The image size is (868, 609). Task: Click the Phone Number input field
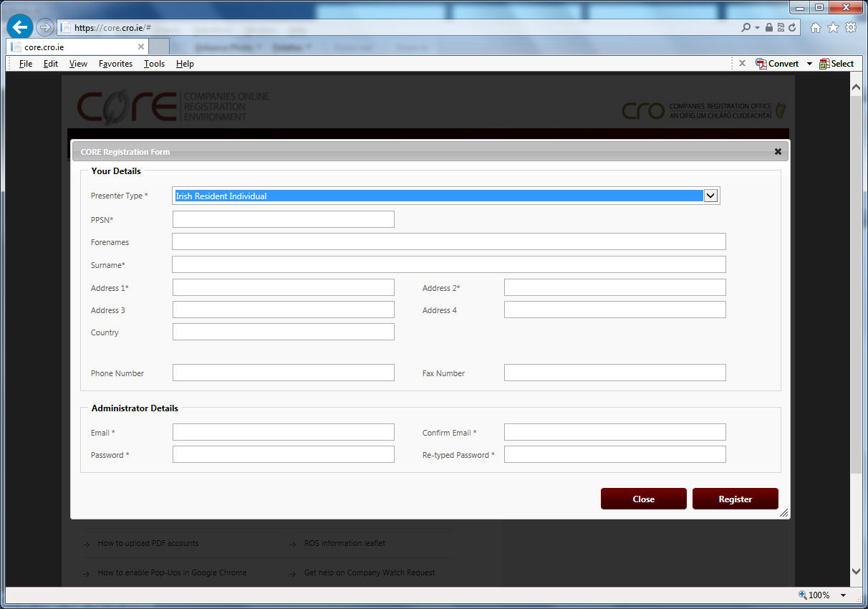click(x=284, y=373)
